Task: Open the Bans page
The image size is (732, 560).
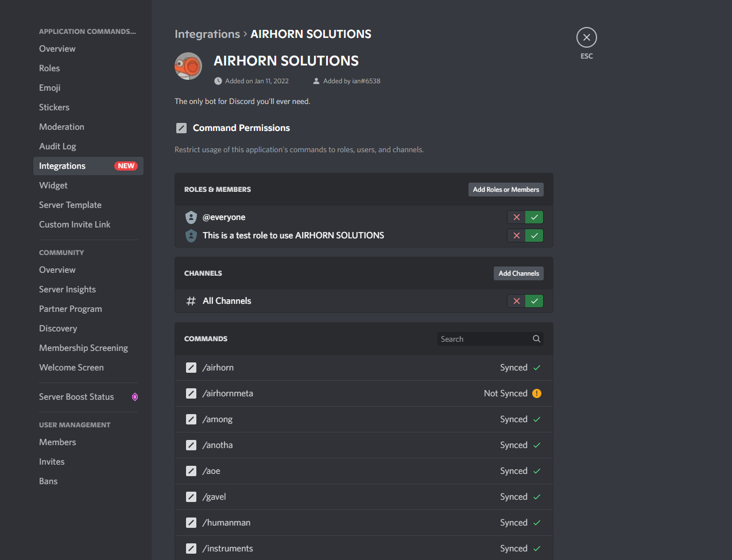Action: (x=88, y=481)
